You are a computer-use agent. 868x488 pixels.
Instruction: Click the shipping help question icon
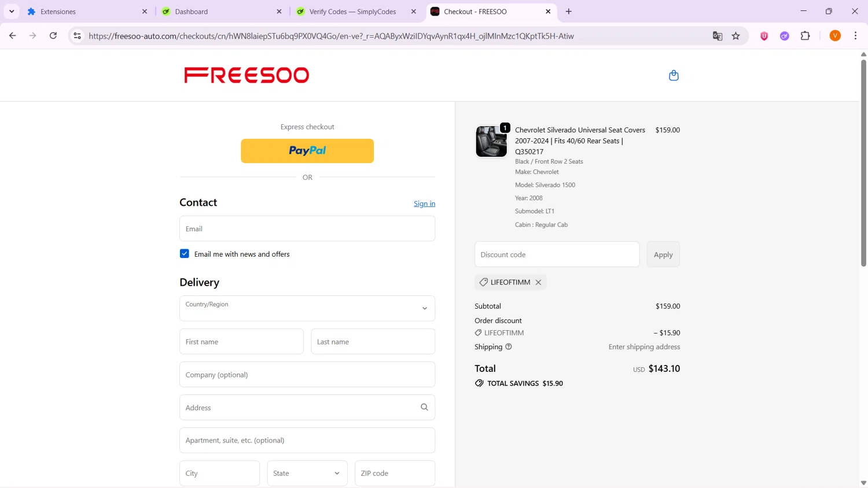509,347
